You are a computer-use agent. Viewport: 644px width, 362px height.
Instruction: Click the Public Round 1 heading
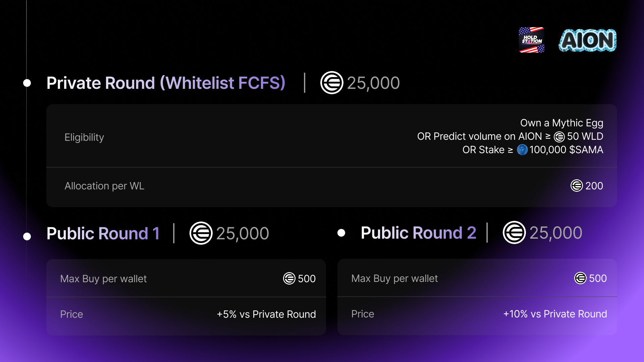(103, 233)
